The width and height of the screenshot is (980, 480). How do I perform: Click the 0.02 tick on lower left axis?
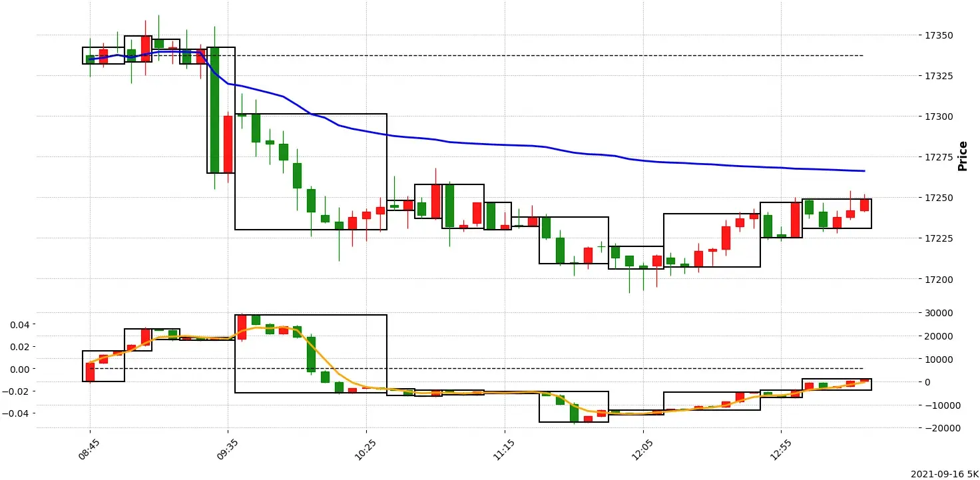click(20, 347)
